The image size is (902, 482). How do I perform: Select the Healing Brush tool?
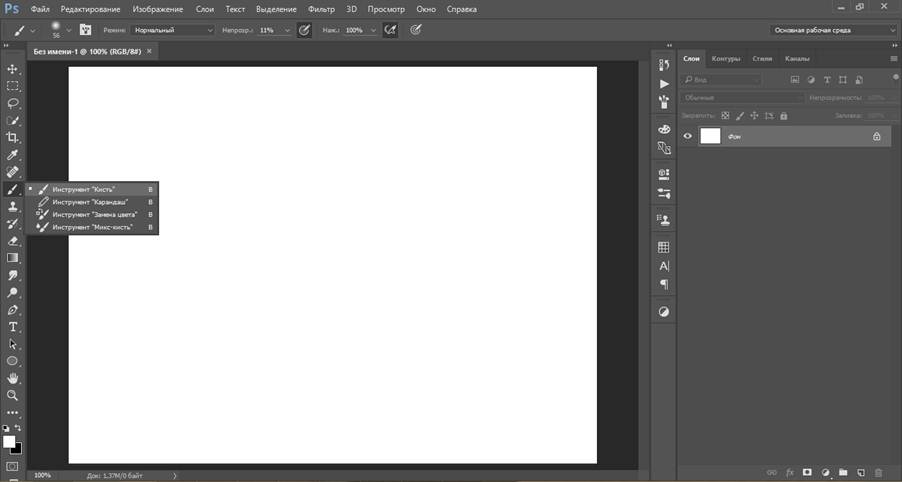[12, 172]
